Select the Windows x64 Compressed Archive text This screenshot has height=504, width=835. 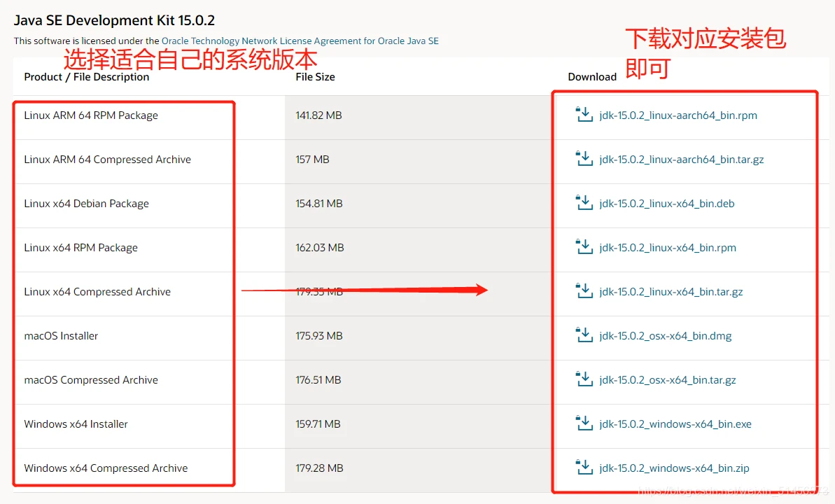(106, 468)
